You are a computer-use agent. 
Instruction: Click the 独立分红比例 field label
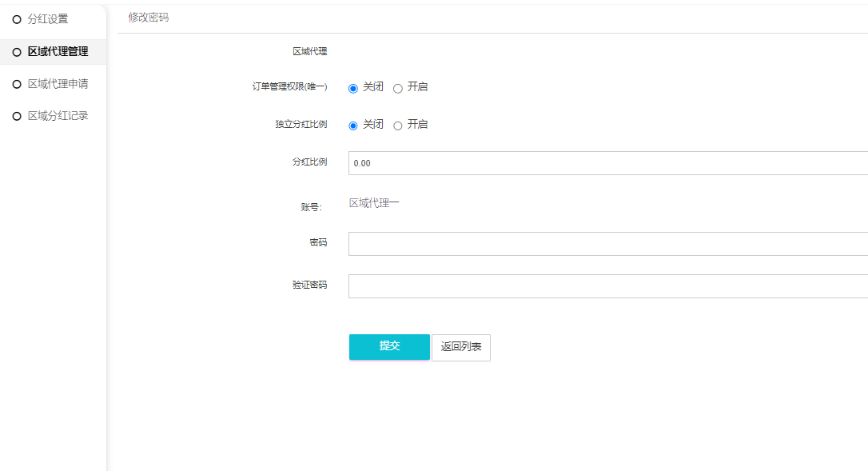coord(301,124)
